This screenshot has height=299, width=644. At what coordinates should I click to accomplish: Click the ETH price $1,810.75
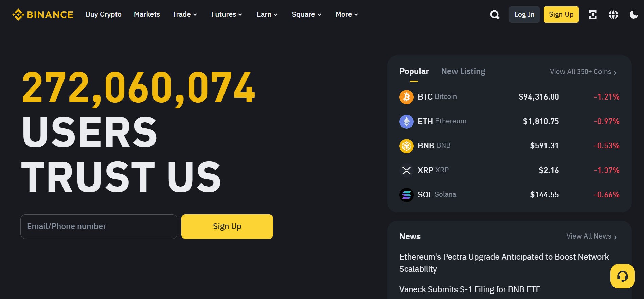pyautogui.click(x=541, y=121)
